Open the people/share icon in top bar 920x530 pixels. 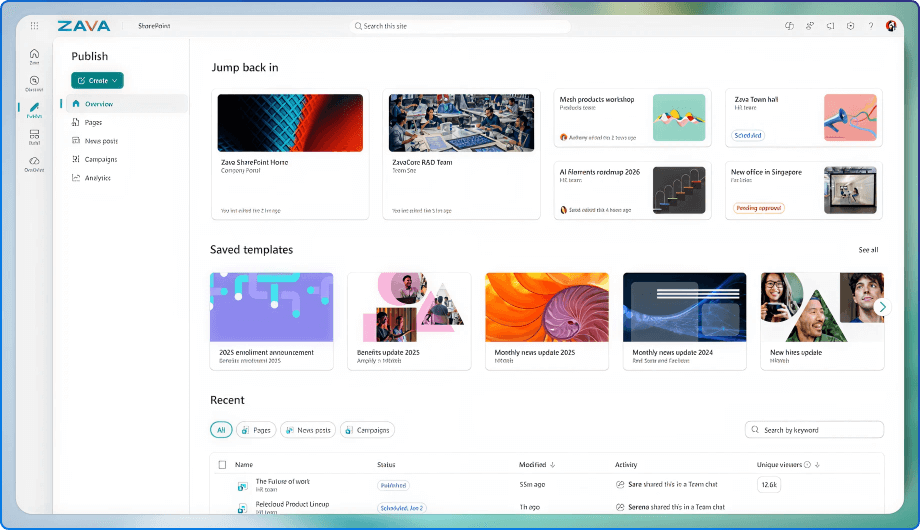(810, 26)
